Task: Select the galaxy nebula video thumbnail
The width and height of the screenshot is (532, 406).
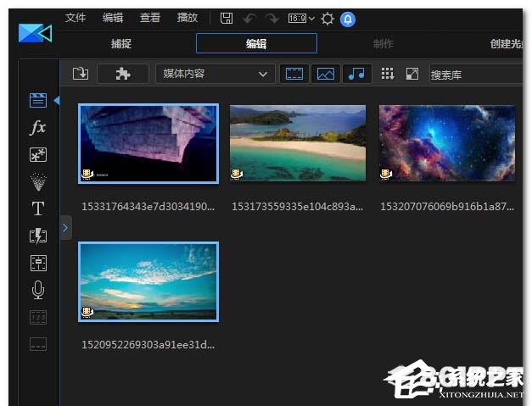Action: [x=447, y=143]
